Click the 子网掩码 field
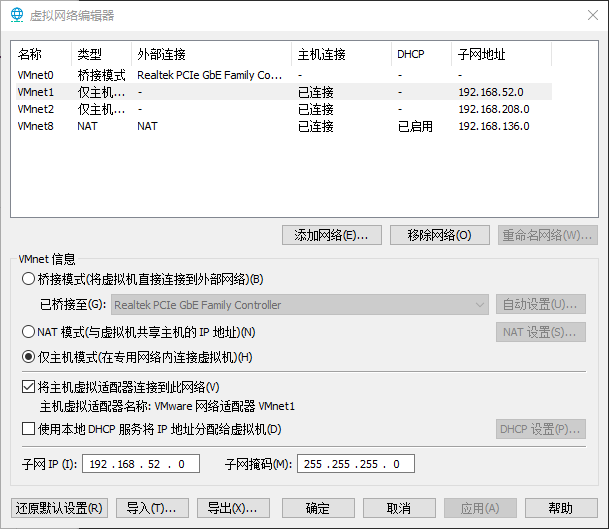Viewport: 609px width, 529px height. [x=356, y=464]
